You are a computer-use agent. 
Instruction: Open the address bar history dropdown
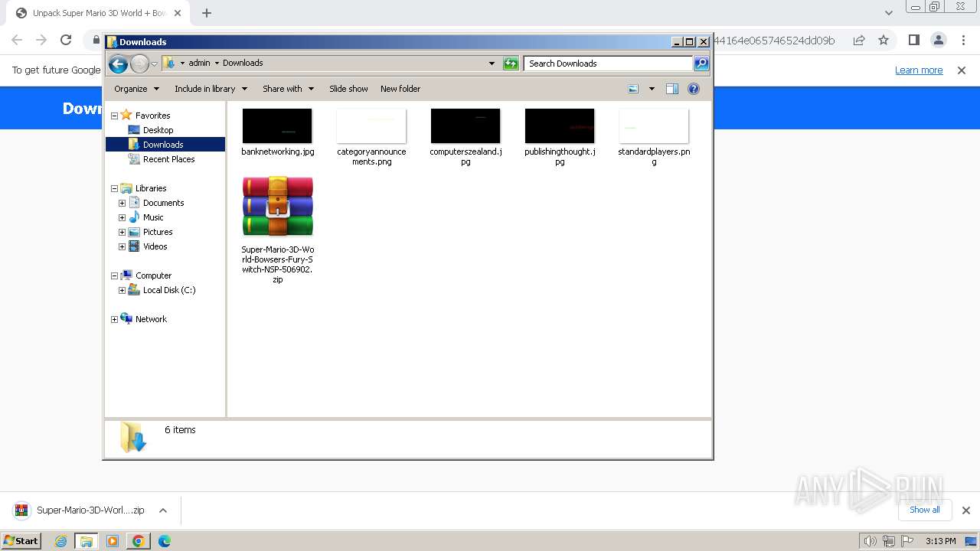click(492, 64)
